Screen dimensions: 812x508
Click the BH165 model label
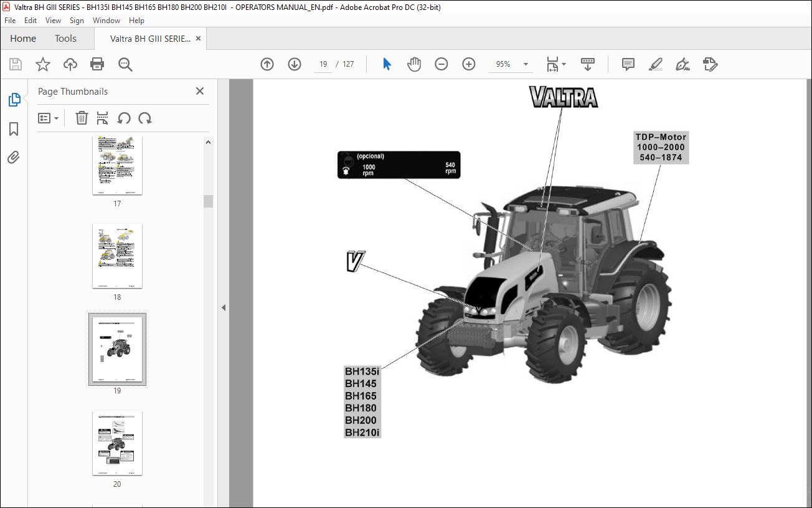click(361, 396)
